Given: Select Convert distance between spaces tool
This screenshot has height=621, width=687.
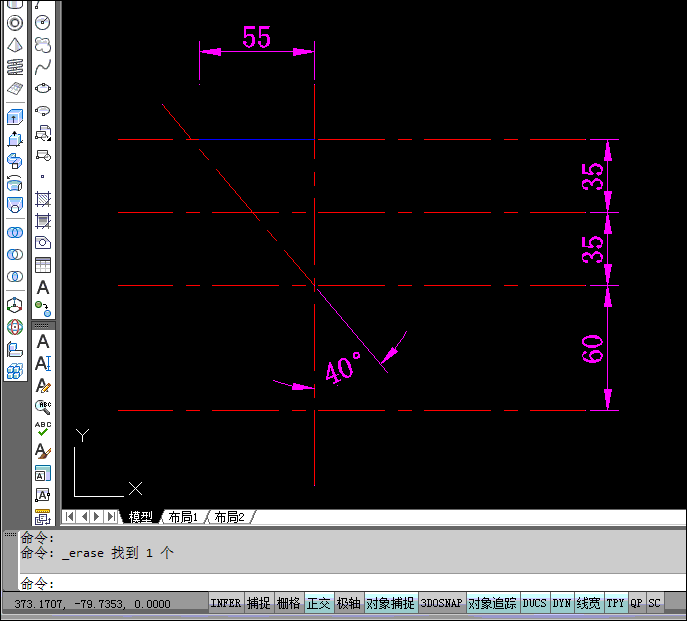Looking at the screenshot, I should point(43,517).
